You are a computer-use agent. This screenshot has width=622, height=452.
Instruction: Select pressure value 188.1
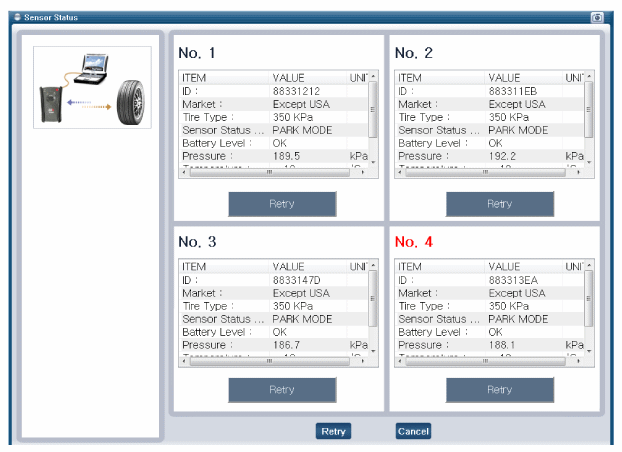pyautogui.click(x=502, y=345)
